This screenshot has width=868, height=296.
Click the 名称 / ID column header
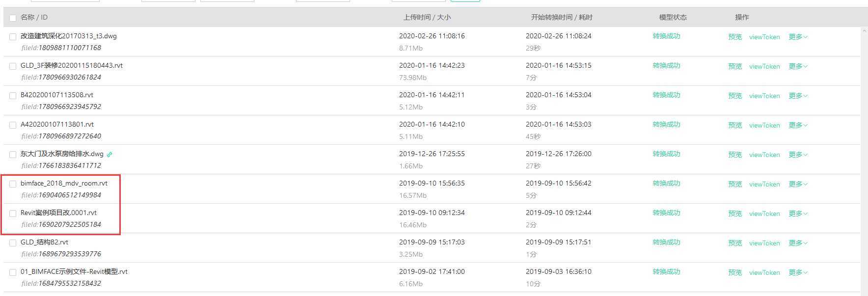coord(34,17)
